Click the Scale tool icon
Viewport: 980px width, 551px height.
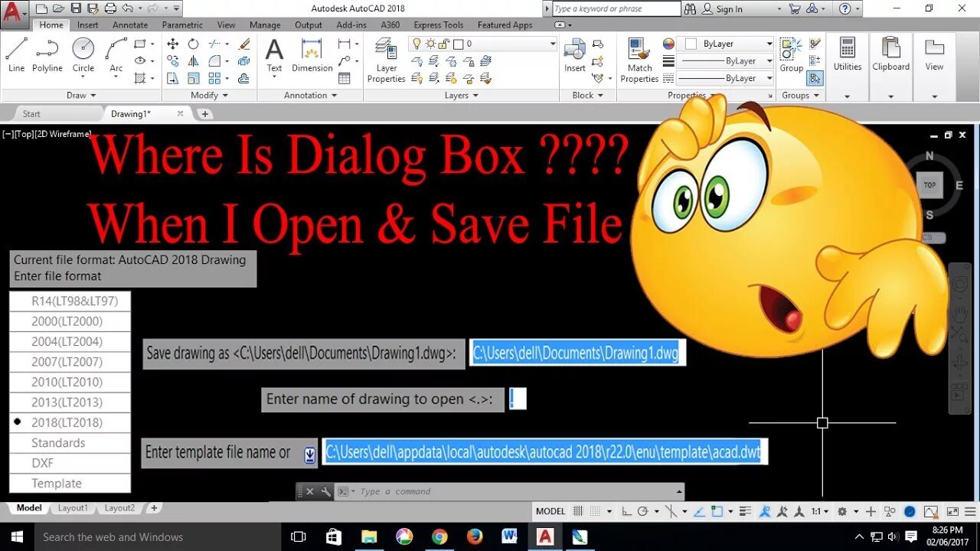194,78
